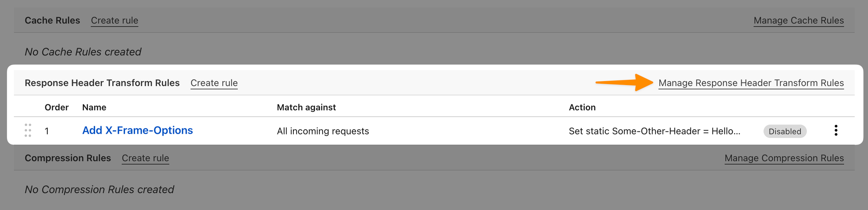Click the Response Header Transform Rules heading
Image resolution: width=868 pixels, height=210 pixels.
102,83
